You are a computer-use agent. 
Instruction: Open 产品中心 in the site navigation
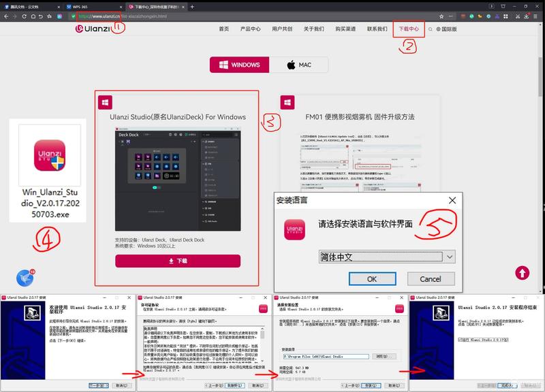click(x=250, y=29)
